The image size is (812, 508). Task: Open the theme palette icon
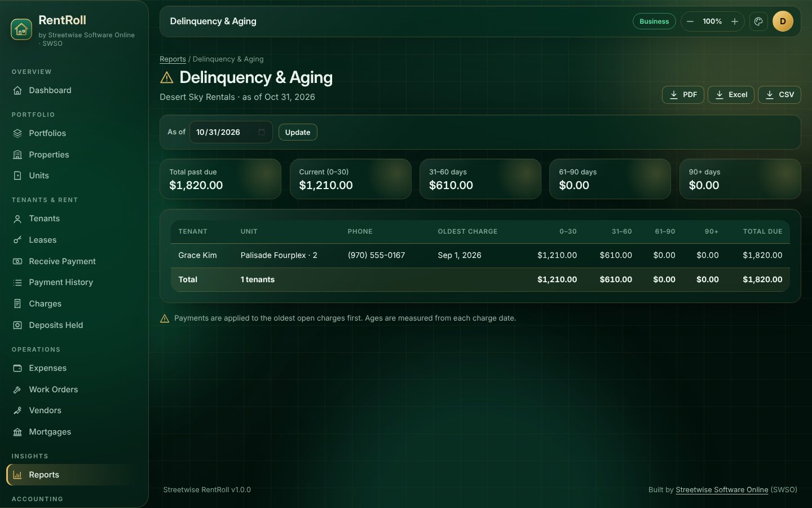click(x=758, y=21)
